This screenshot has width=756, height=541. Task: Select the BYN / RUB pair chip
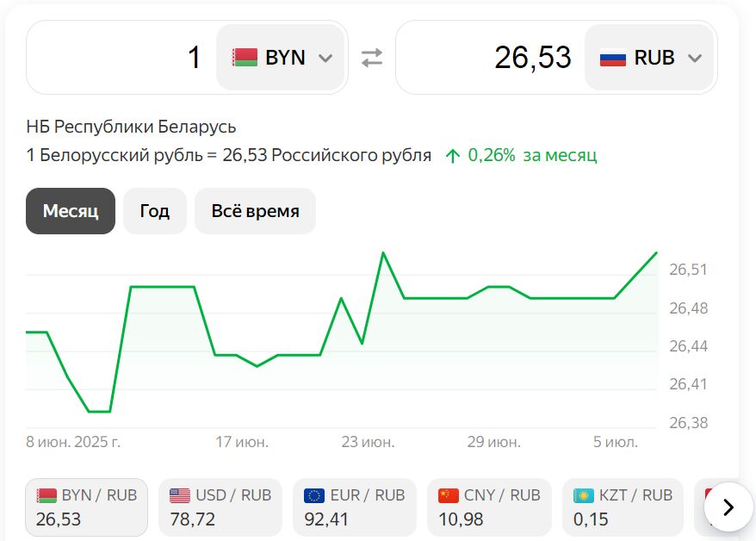click(87, 507)
